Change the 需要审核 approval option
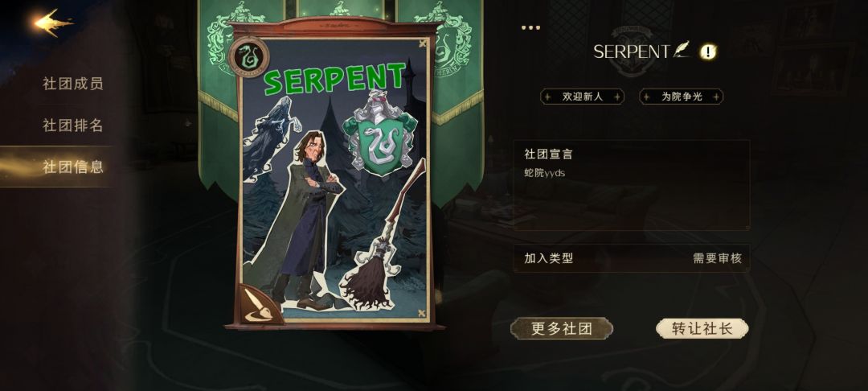868x391 pixels. pos(718,258)
